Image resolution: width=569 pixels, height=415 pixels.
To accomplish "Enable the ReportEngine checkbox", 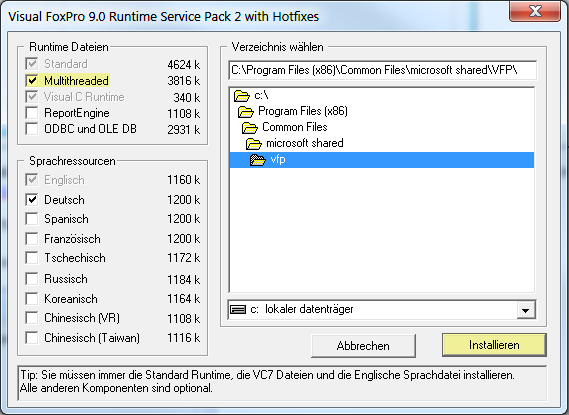I will [x=32, y=113].
